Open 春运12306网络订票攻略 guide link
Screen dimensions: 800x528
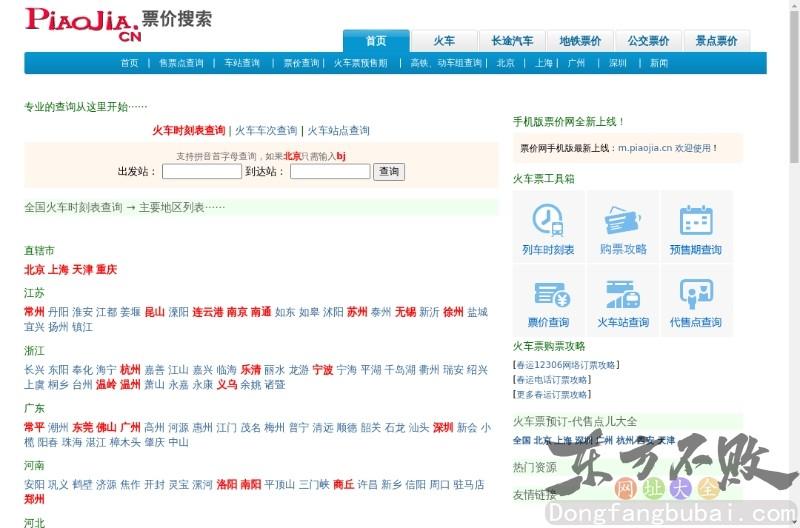coord(566,365)
